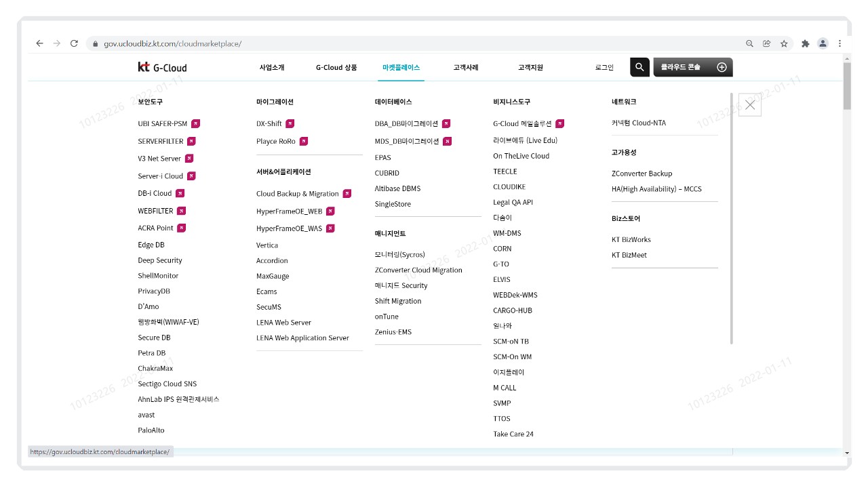
Task: Click new badge next to DBA_DB마이그레이션
Action: pyautogui.click(x=446, y=123)
